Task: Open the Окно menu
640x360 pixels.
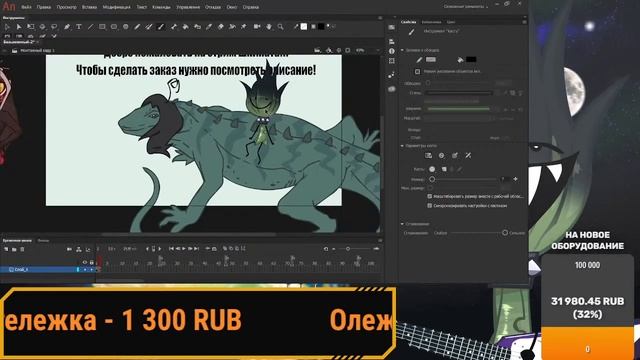Action: pyautogui.click(x=231, y=7)
